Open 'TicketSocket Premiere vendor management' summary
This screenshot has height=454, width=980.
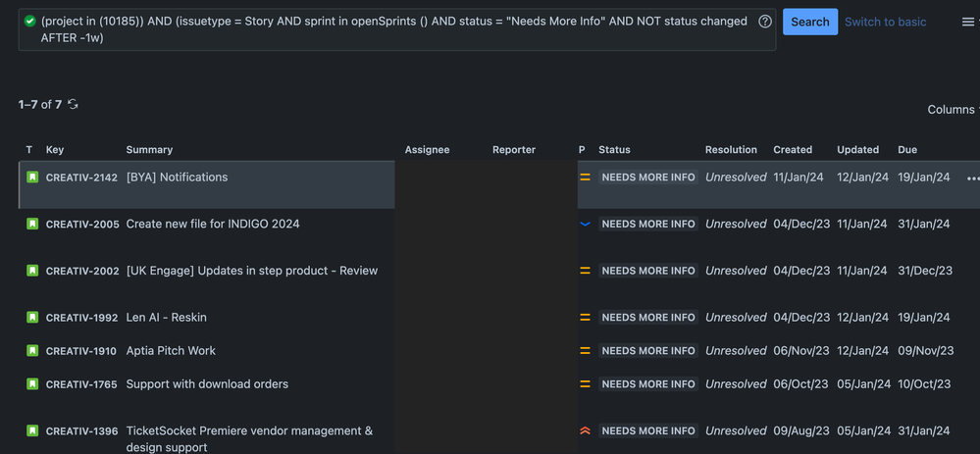click(x=249, y=438)
